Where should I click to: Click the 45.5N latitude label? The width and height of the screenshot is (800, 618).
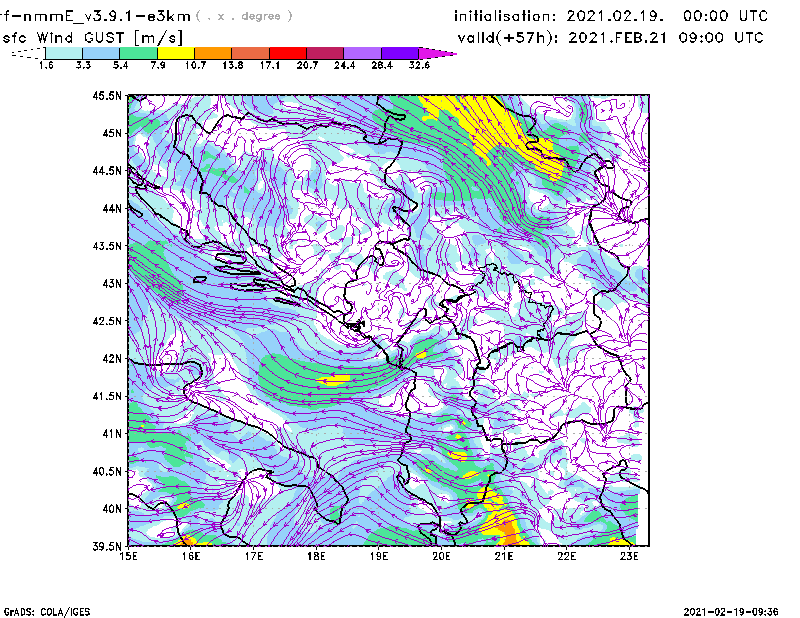(107, 95)
